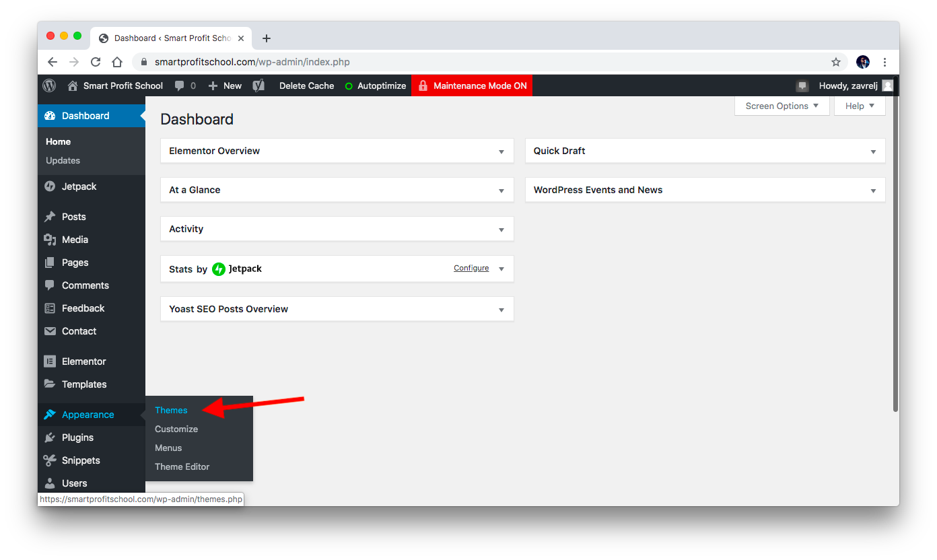Open a new browser tab with plus
This screenshot has width=937, height=560.
click(267, 38)
